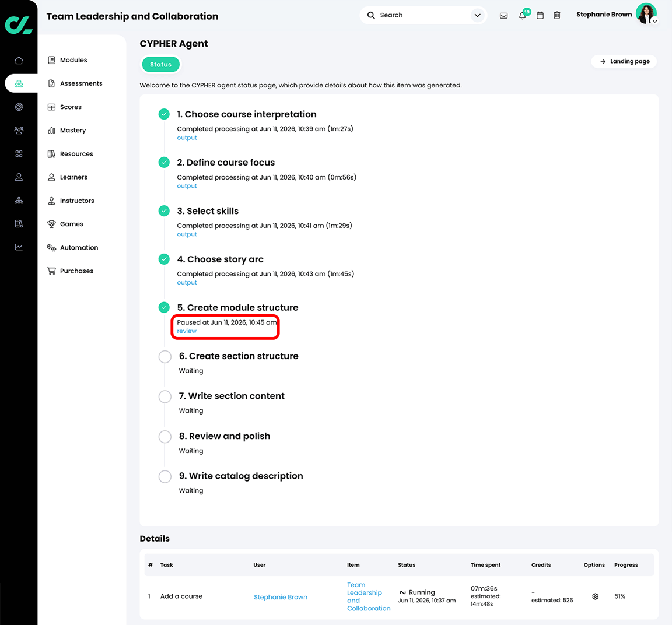This screenshot has height=625, width=672.
Task: Click the Automation gears icon
Action: [51, 247]
